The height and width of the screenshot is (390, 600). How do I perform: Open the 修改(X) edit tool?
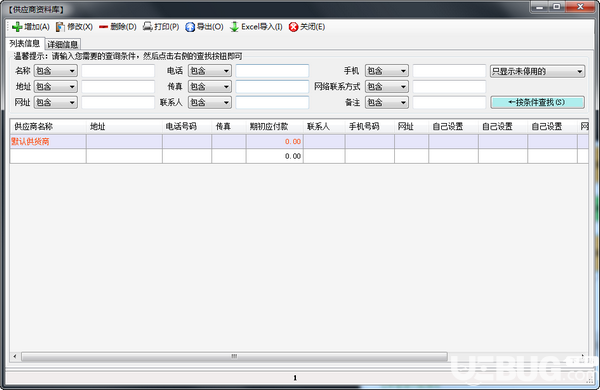click(74, 27)
